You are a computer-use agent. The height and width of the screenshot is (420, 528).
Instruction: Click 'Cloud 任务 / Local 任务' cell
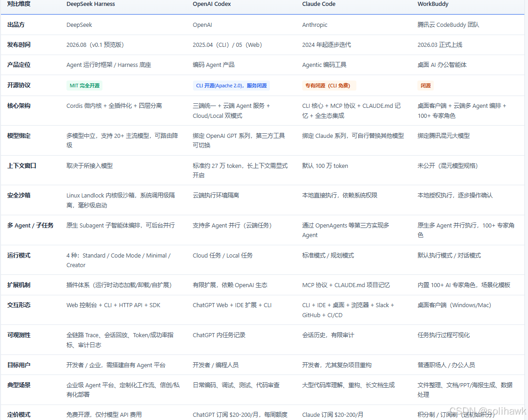(223, 255)
